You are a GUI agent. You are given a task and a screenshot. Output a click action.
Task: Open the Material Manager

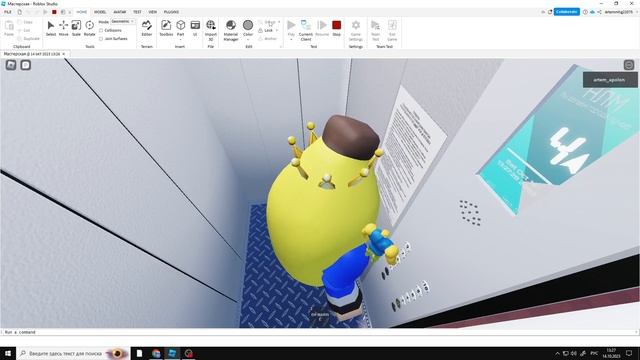pos(231,30)
